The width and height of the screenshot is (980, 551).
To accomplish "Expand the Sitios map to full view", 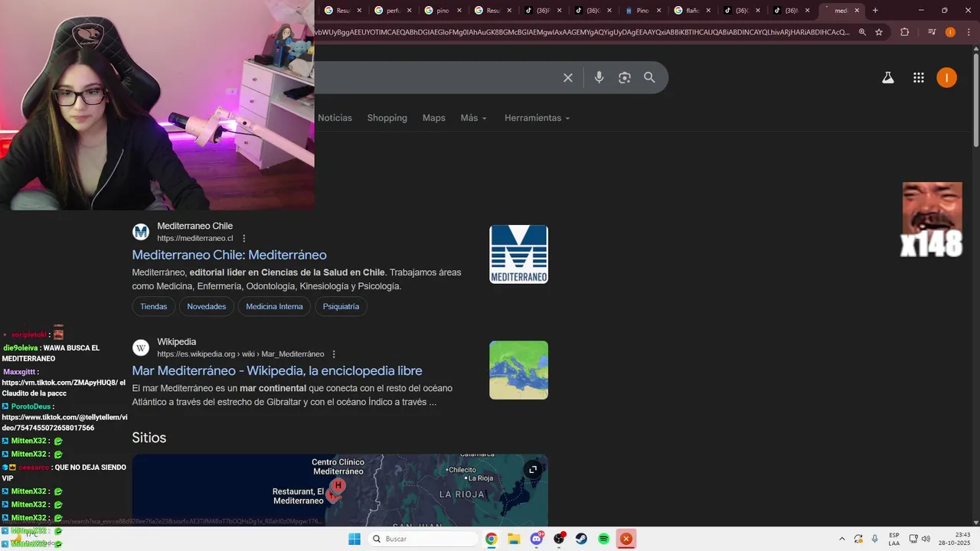I will [533, 469].
